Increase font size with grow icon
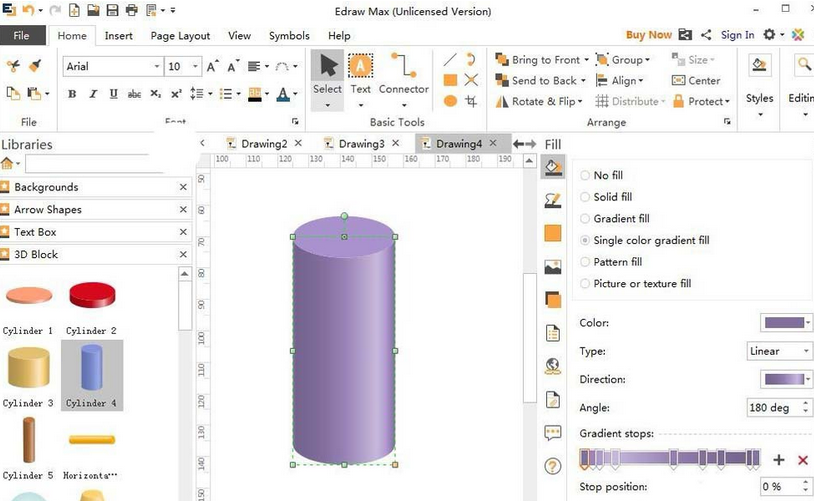This screenshot has width=814, height=501. coord(212,66)
